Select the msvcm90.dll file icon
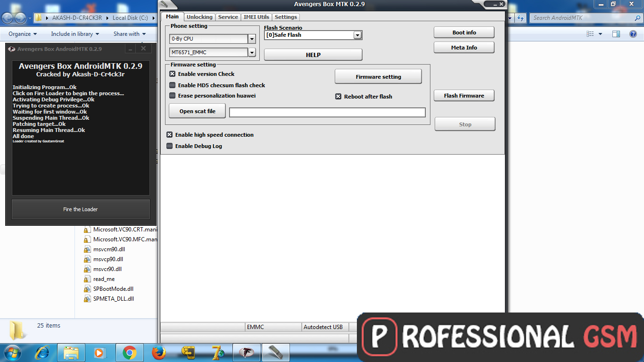Screen dimensions: 644x362 click(x=87, y=249)
